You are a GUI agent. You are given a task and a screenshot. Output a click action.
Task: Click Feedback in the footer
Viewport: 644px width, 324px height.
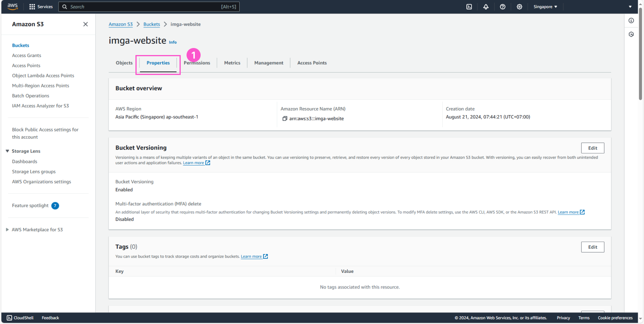[50, 318]
